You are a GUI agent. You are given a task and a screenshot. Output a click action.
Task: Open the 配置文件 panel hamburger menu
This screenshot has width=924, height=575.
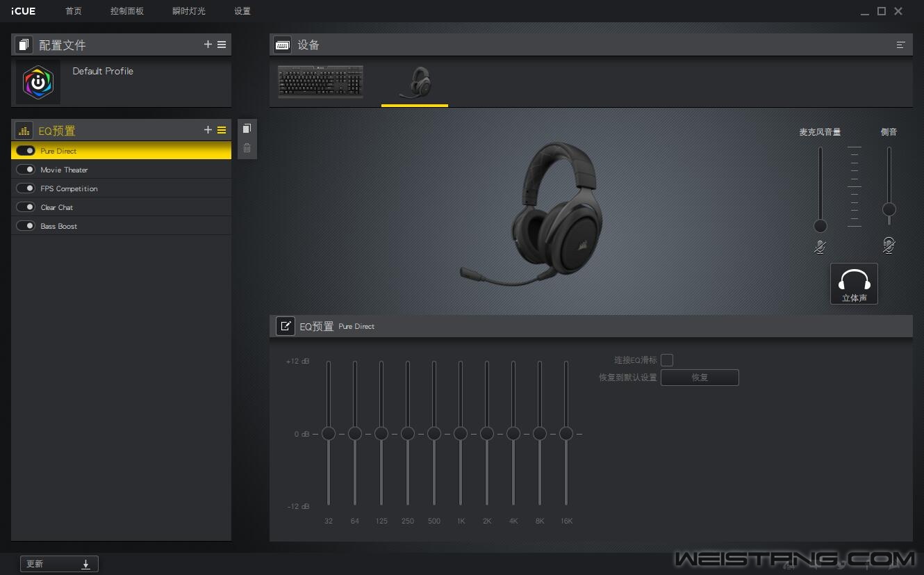point(222,44)
